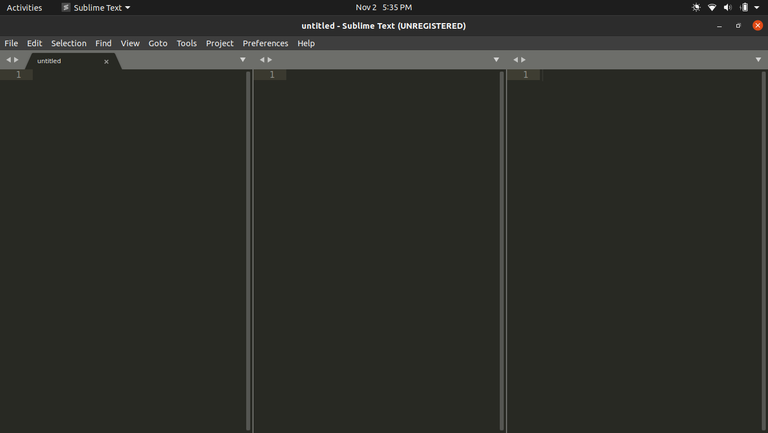Click into the first pane editor area
The height and width of the screenshot is (433, 768).
click(x=140, y=251)
